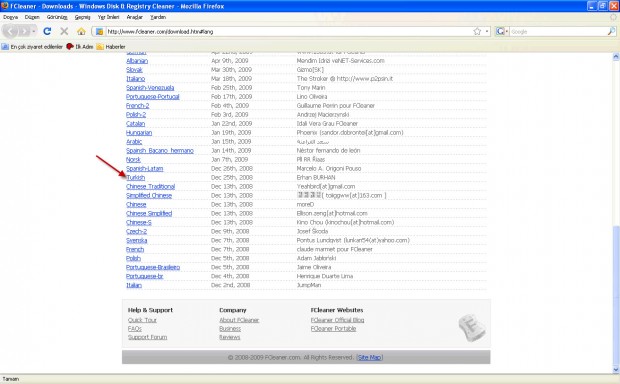Image resolution: width=620 pixels, height=384 pixels.
Task: Open the Support Forum footer link
Action: point(147,337)
